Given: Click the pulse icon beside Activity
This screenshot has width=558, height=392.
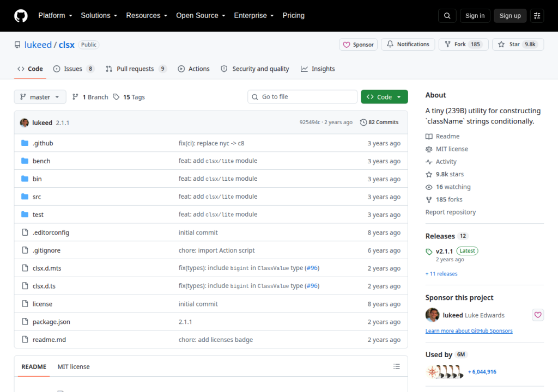Looking at the screenshot, I should (429, 162).
